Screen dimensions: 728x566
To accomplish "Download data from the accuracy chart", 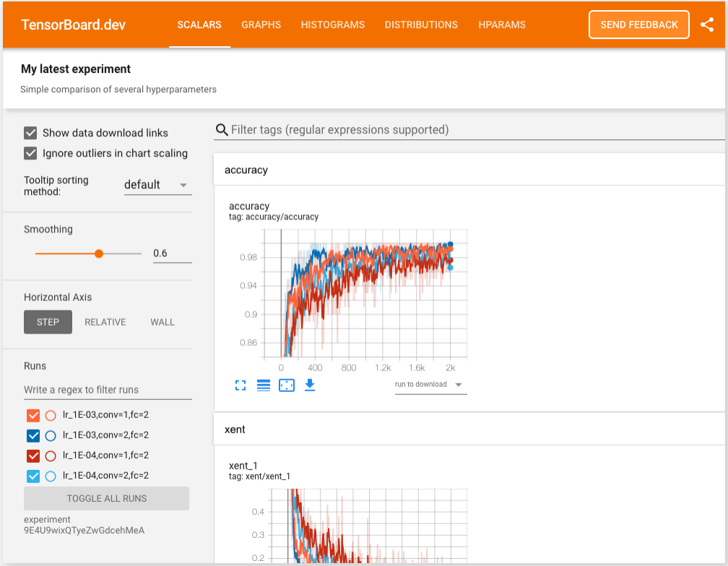I will 310,385.
